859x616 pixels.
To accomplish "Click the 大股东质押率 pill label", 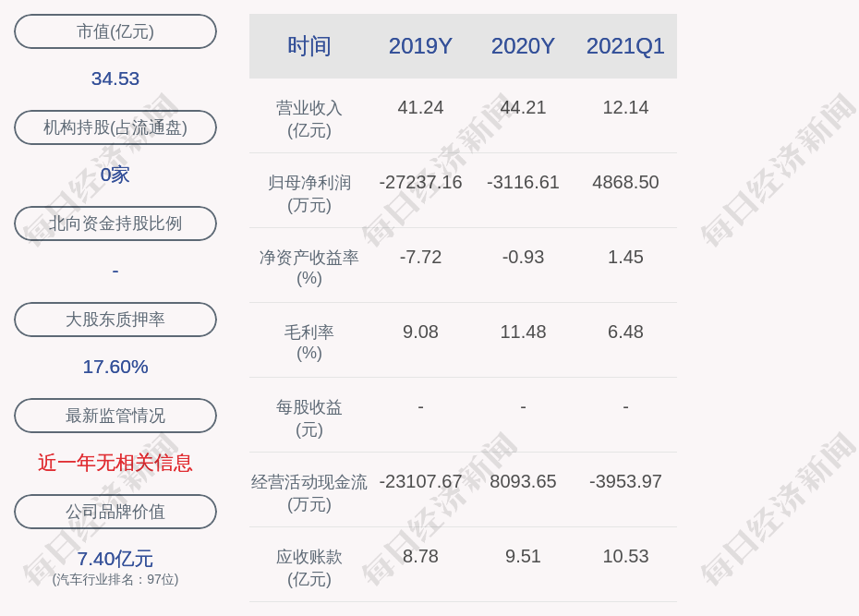I will point(115,320).
